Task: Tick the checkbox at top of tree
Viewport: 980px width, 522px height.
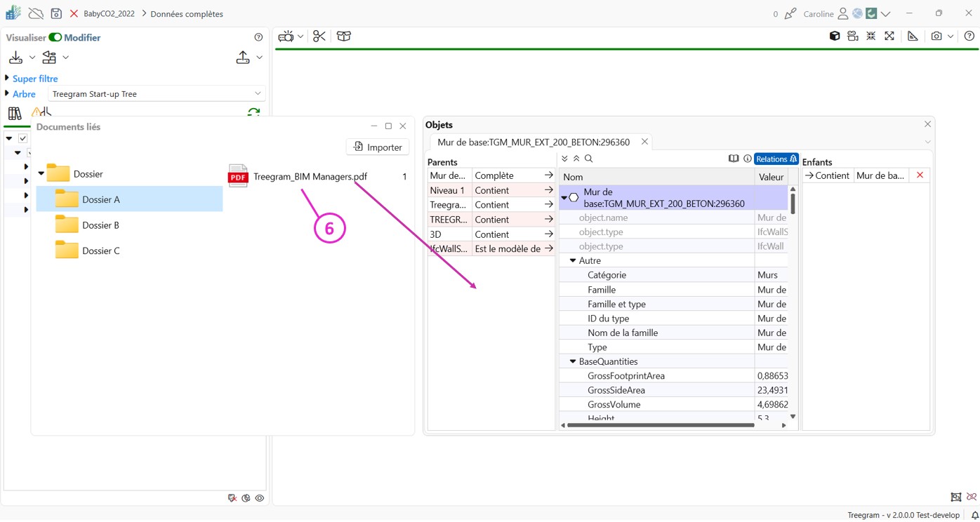Action: 23,139
